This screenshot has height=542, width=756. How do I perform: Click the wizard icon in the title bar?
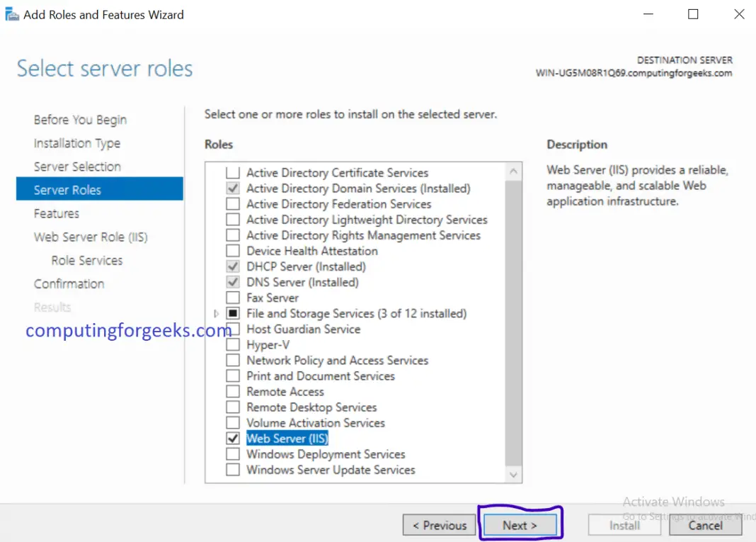(11, 13)
